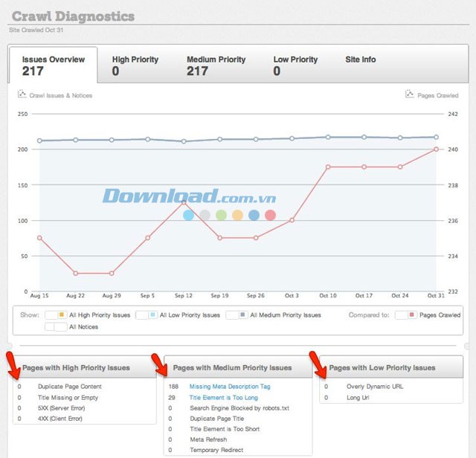Toggle the All Notices series
The height and width of the screenshot is (458, 476).
[x=56, y=326]
